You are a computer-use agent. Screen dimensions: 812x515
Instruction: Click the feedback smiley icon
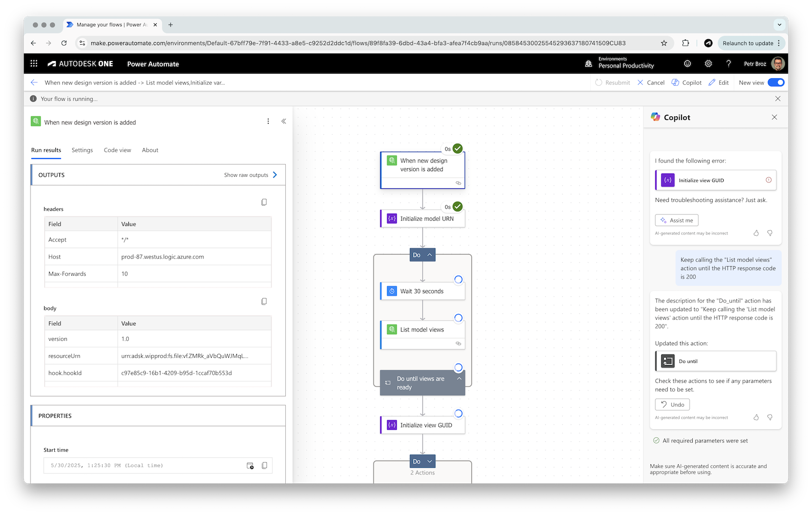(x=687, y=63)
